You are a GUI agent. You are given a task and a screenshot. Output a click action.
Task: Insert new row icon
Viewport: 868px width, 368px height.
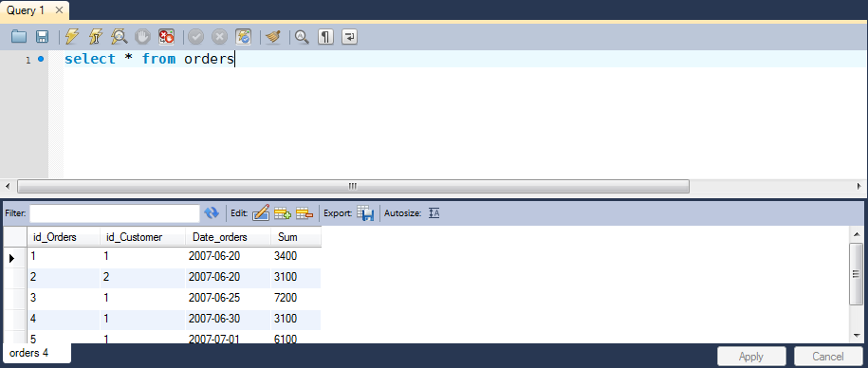[283, 213]
